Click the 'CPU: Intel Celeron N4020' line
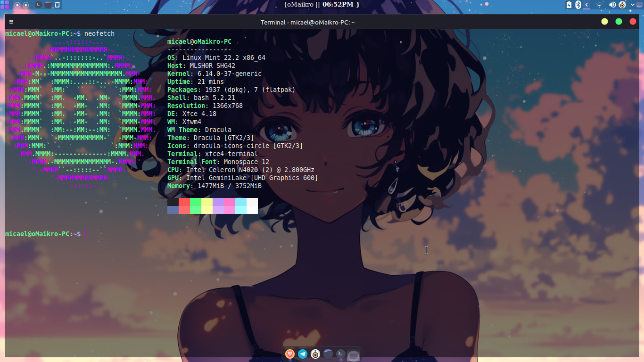Image resolution: width=644 pixels, height=362 pixels. pos(241,170)
